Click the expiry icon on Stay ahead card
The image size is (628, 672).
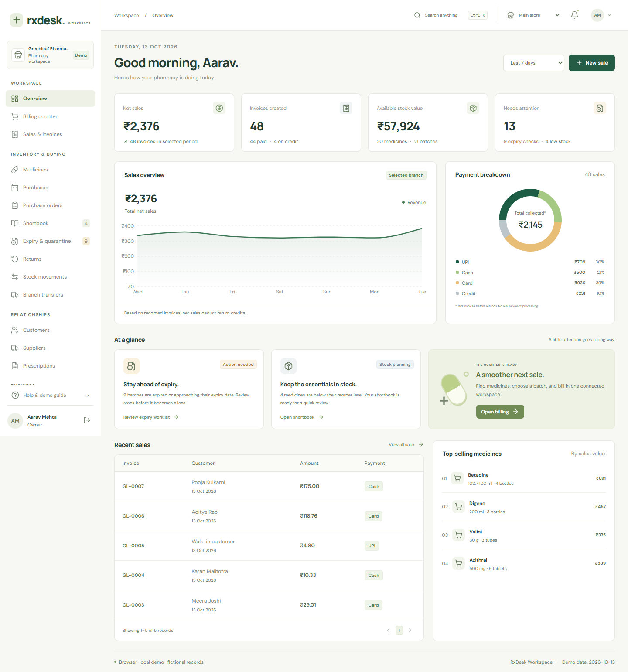coord(131,366)
